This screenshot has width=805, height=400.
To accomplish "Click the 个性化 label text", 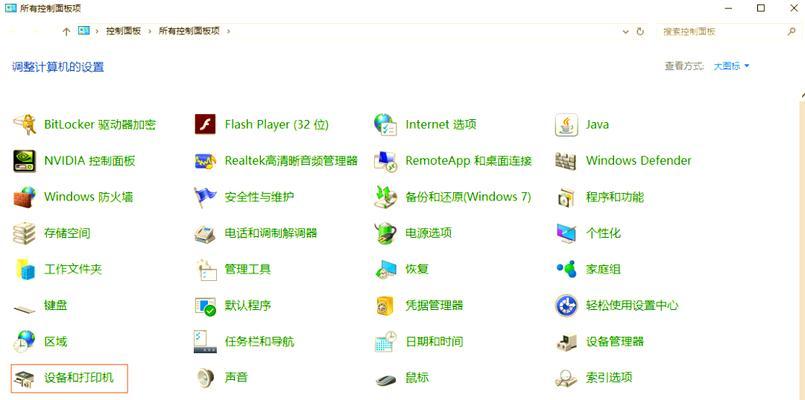I will click(603, 233).
